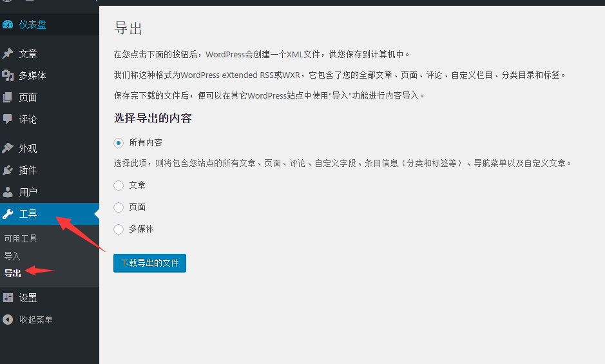
Task: Open the 导入 submenu item
Action: (12, 256)
